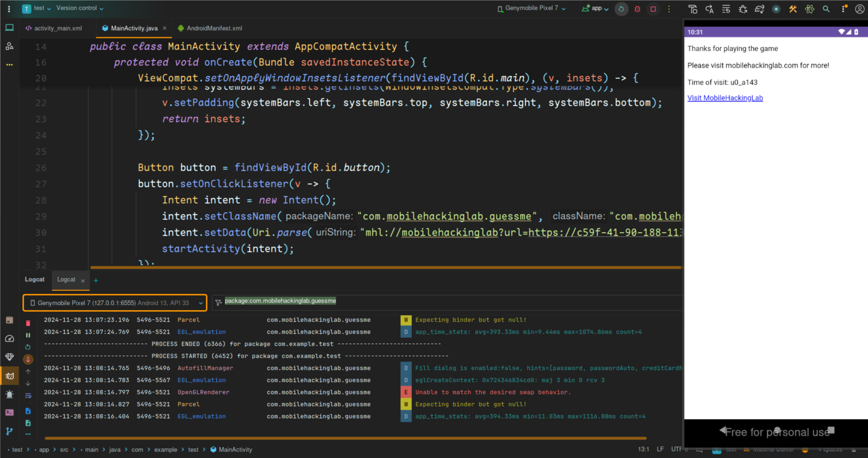Open the Version control dropdown
Viewport: 868px width, 458px height.
[80, 8]
